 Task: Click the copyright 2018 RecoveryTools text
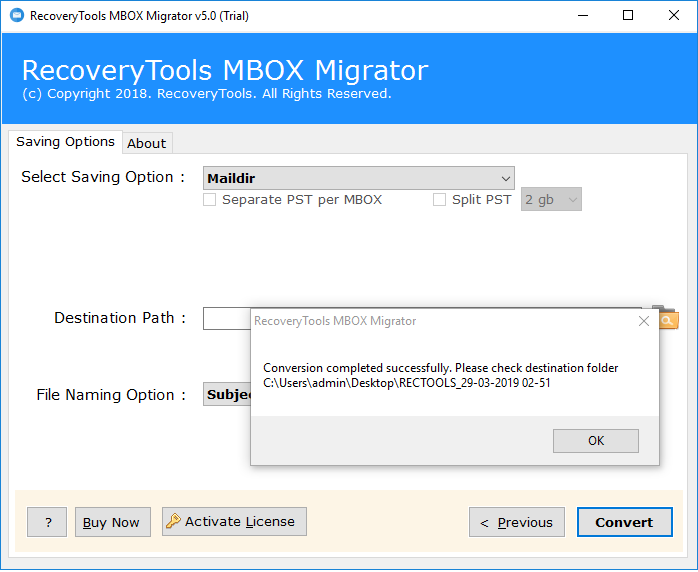[x=207, y=93]
